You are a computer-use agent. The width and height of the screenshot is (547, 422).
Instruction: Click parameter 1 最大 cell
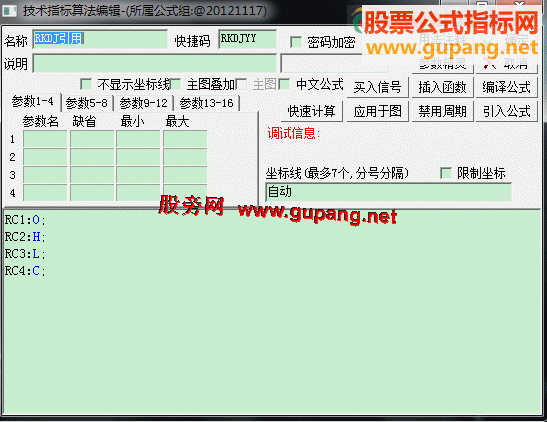185,139
